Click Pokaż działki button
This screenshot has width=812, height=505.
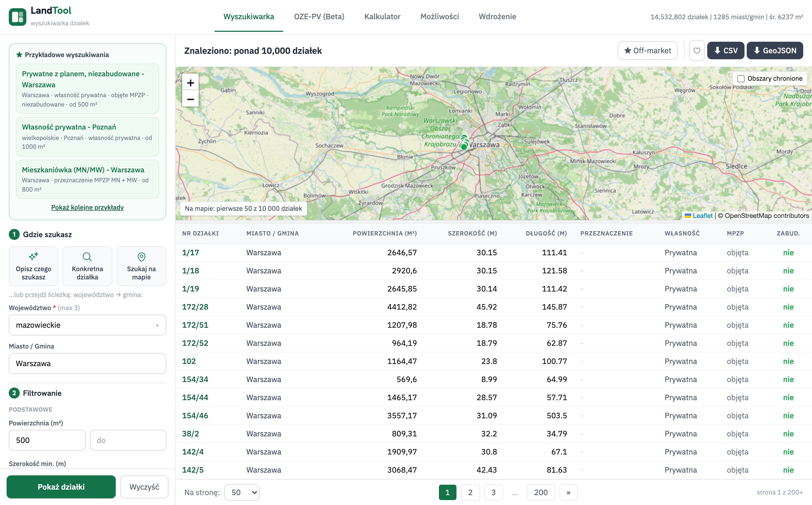click(61, 487)
